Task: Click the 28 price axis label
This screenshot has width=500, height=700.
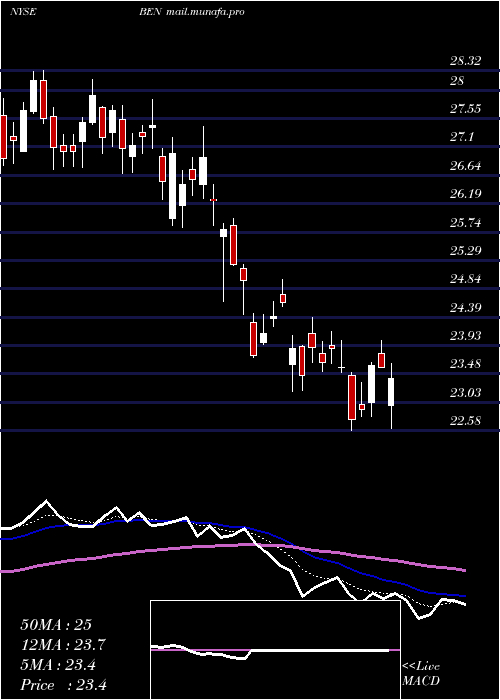Action: 457,81
